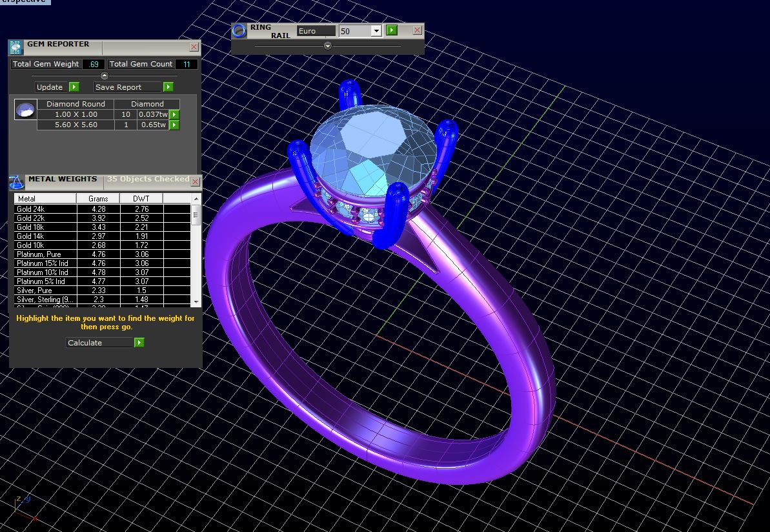
Task: Click the DWT column header
Action: pos(141,198)
